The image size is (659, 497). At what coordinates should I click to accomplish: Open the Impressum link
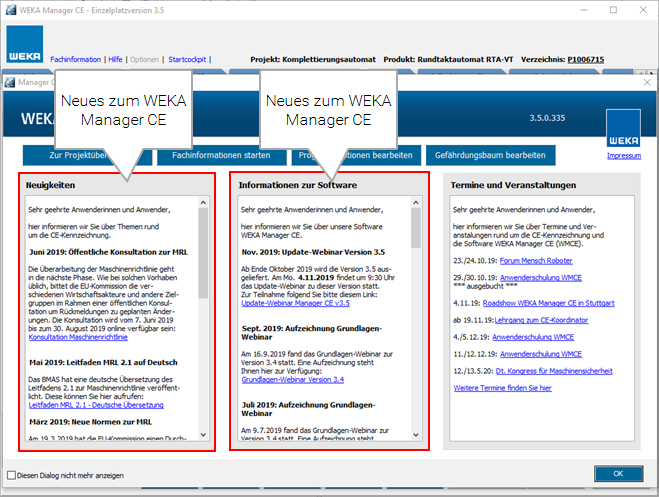point(624,156)
